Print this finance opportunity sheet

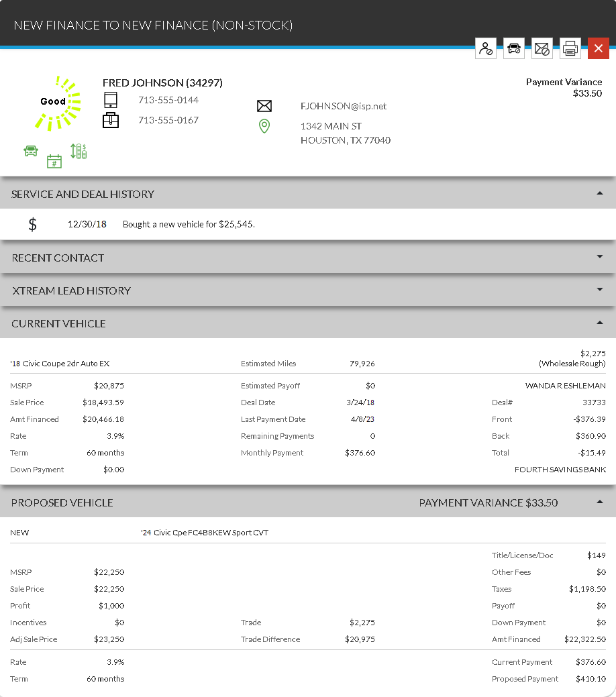point(570,48)
